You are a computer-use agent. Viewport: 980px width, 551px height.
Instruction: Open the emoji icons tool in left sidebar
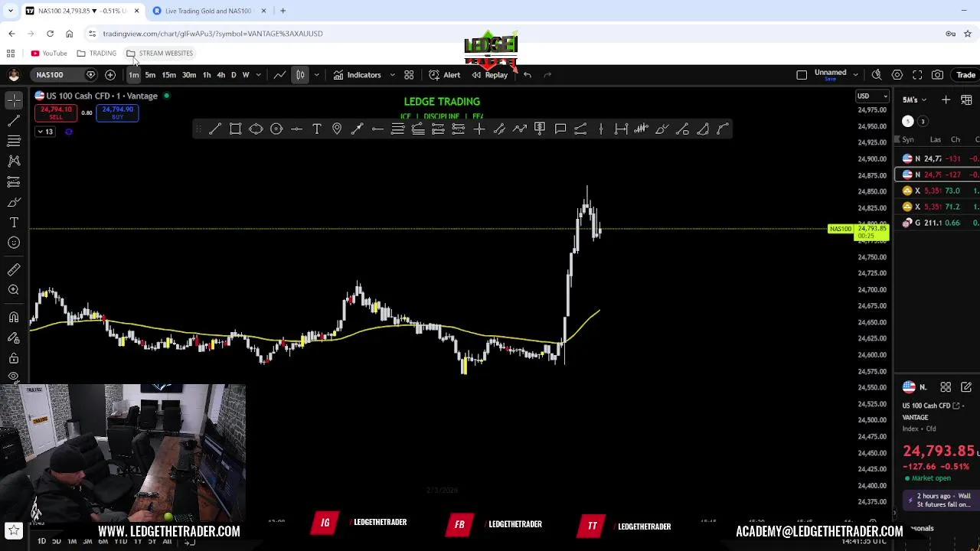14,243
